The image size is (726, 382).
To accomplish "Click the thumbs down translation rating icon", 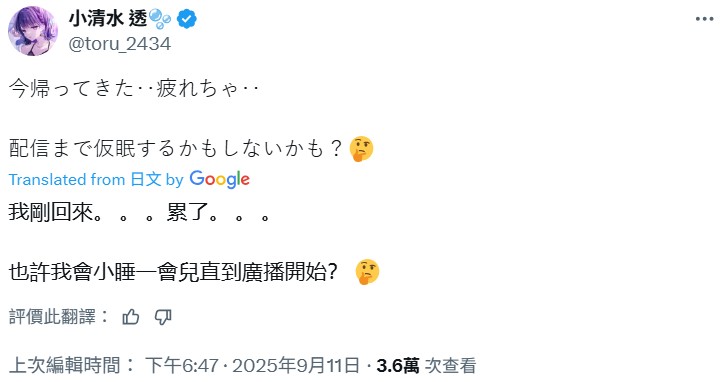I will [163, 317].
